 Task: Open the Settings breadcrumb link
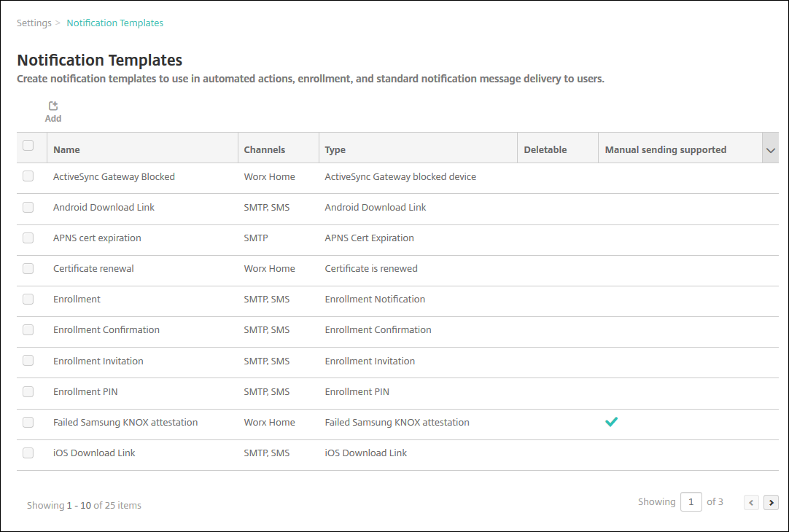click(x=34, y=23)
